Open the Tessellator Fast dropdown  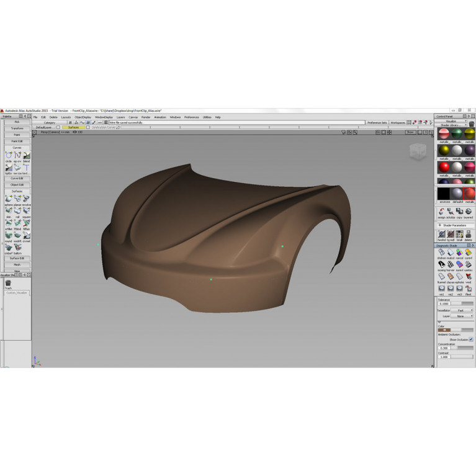click(461, 310)
